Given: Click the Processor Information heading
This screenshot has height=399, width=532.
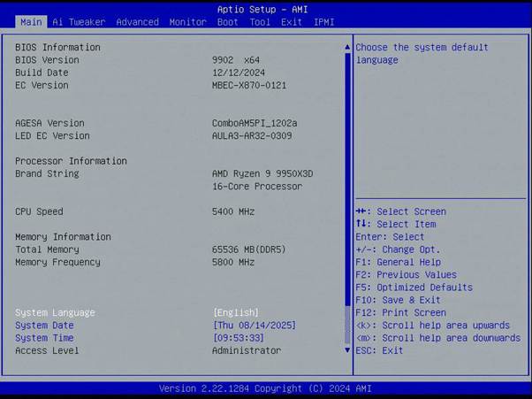Looking at the screenshot, I should 72,161.
